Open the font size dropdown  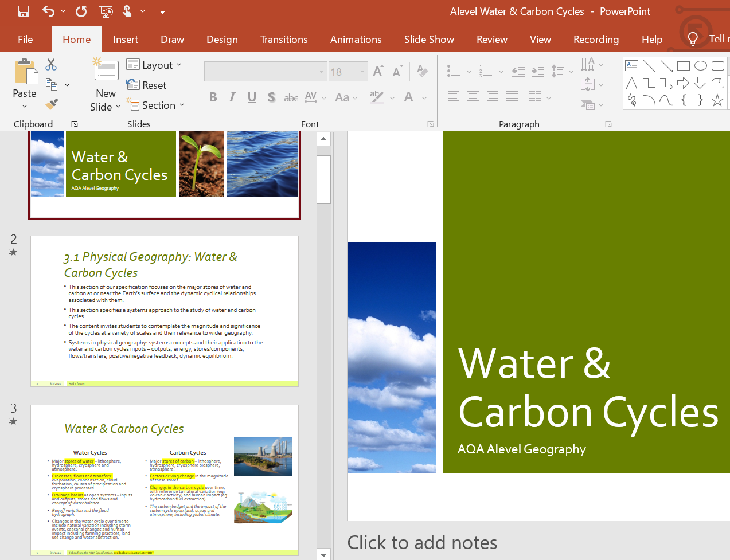click(x=362, y=72)
